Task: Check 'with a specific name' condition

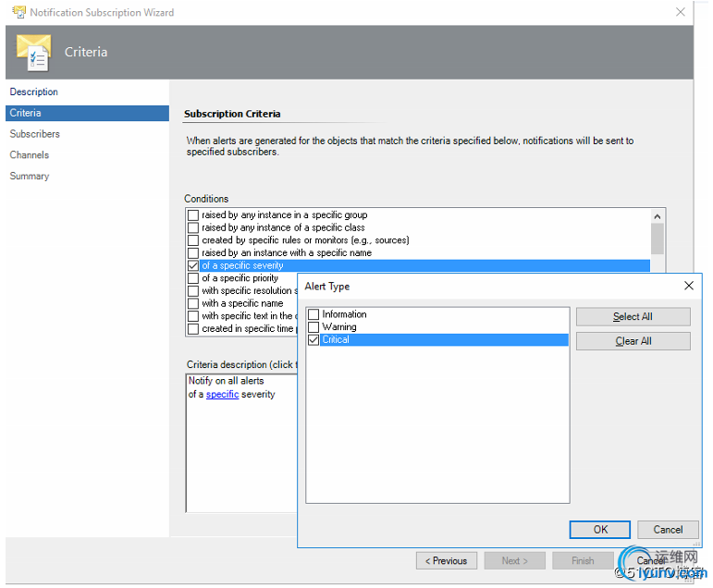Action: [x=193, y=303]
